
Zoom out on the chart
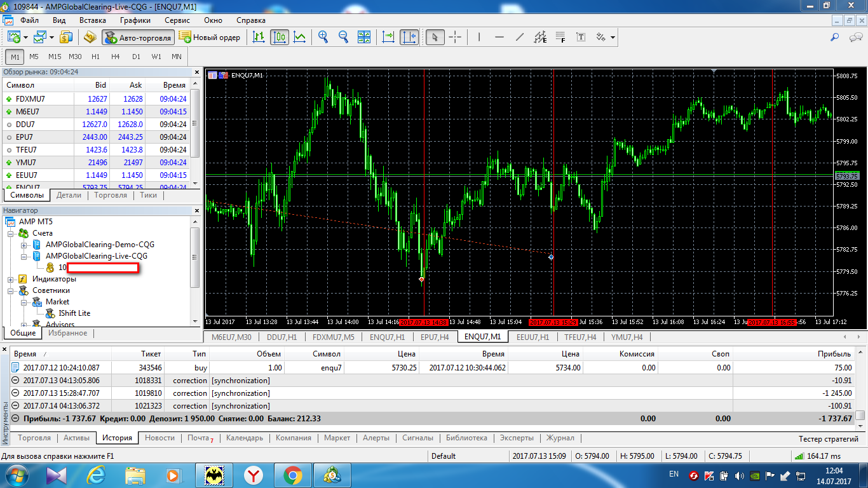tap(343, 37)
